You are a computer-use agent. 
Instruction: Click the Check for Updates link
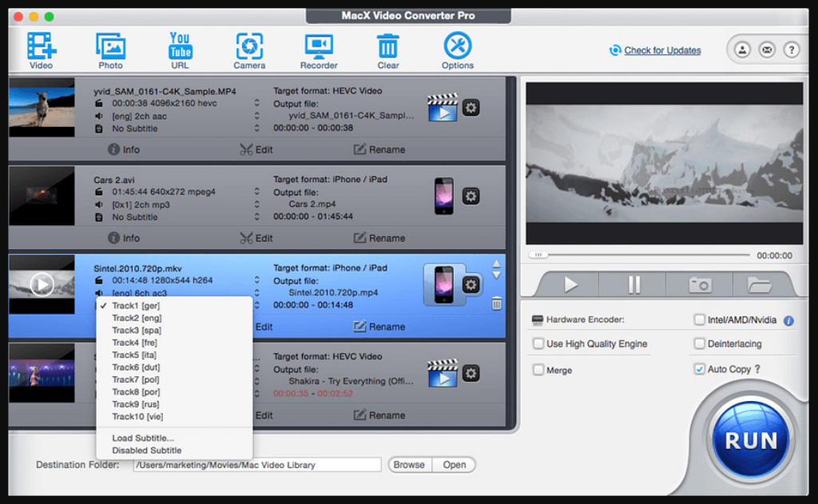coord(662,50)
